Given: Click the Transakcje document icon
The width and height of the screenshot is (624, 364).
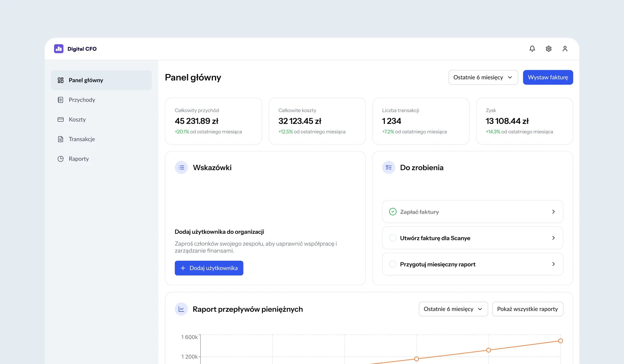Looking at the screenshot, I should pyautogui.click(x=61, y=139).
